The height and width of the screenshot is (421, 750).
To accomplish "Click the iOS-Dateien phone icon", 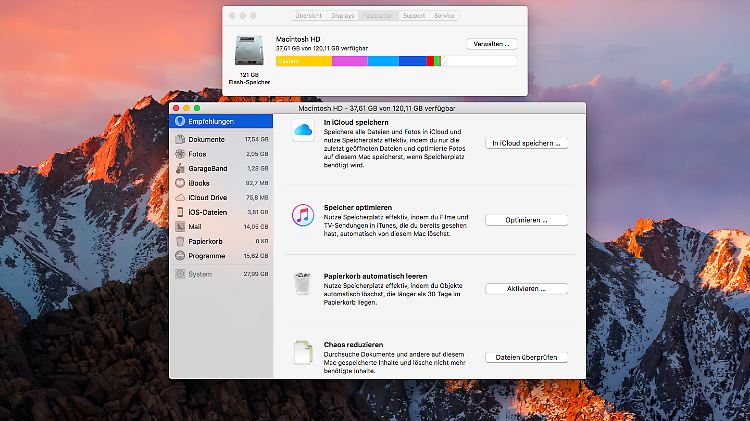I will (180, 212).
